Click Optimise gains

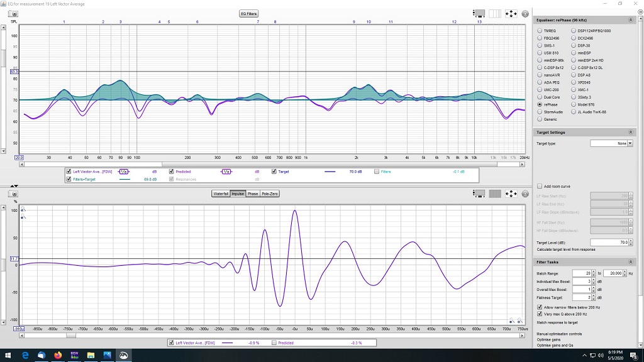pyautogui.click(x=548, y=339)
